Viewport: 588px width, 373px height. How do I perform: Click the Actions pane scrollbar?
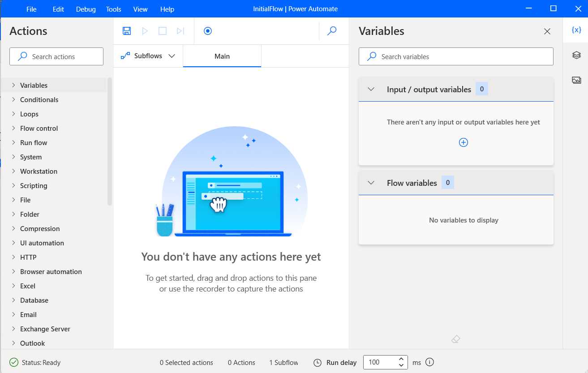pos(110,141)
